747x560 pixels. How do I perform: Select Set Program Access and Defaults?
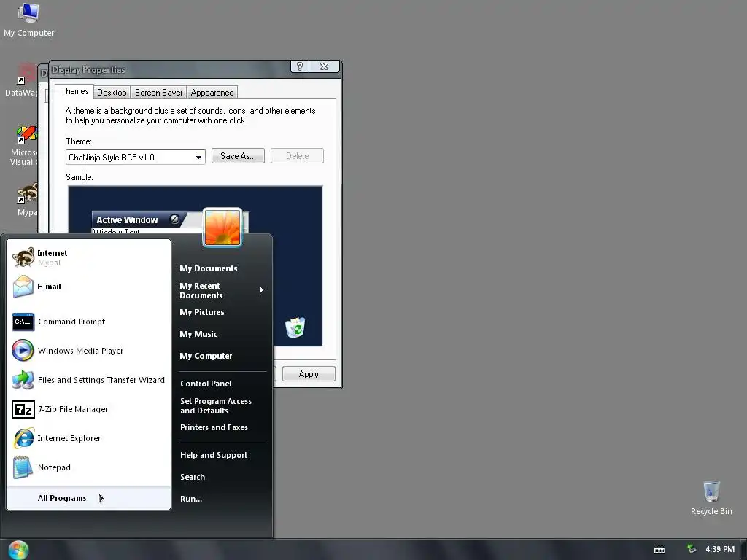point(216,405)
